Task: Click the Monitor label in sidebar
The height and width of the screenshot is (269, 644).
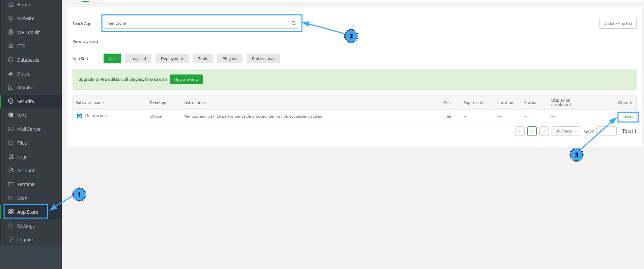Action: [26, 88]
